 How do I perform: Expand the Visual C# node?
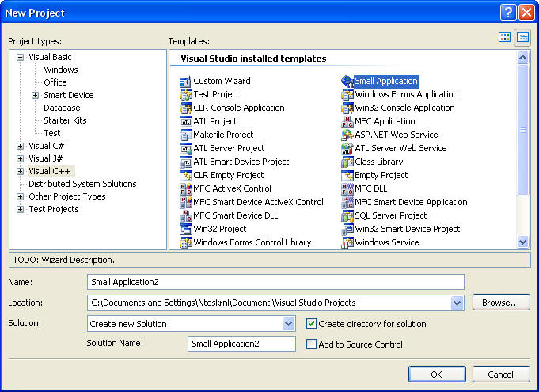pyautogui.click(x=21, y=147)
